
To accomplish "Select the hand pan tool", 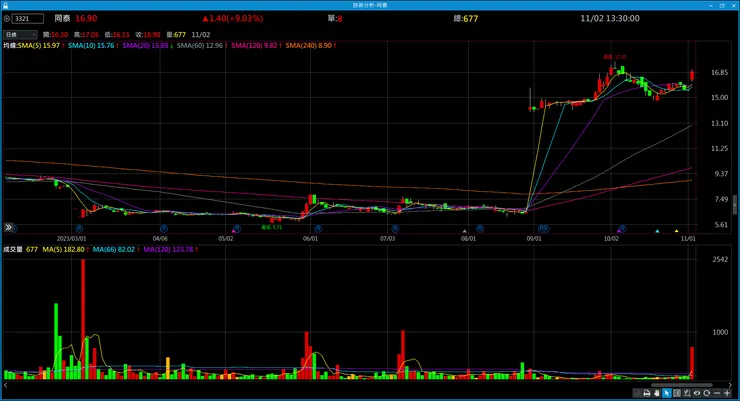I will 657,393.
